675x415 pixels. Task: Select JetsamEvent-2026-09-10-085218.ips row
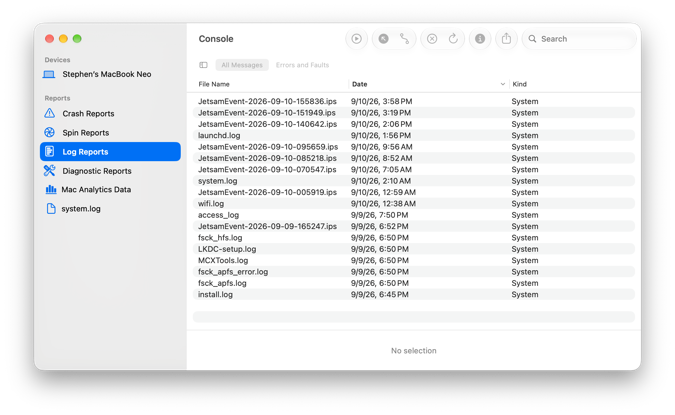click(414, 158)
